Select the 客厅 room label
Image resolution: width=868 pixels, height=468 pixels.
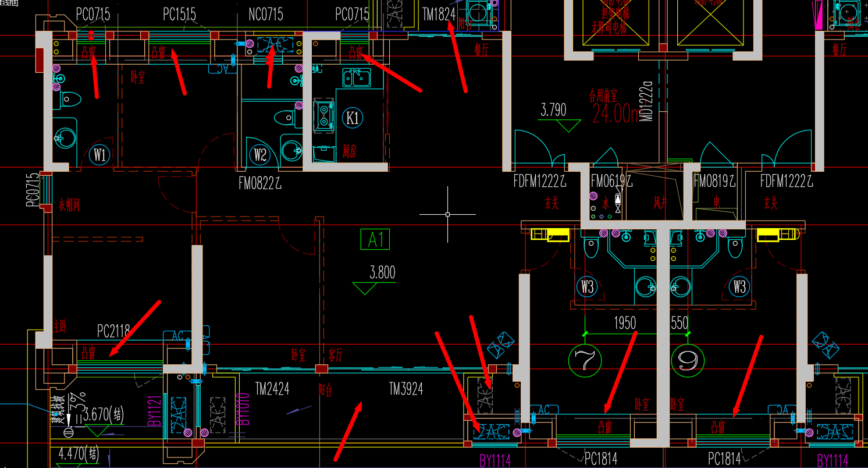click(336, 356)
